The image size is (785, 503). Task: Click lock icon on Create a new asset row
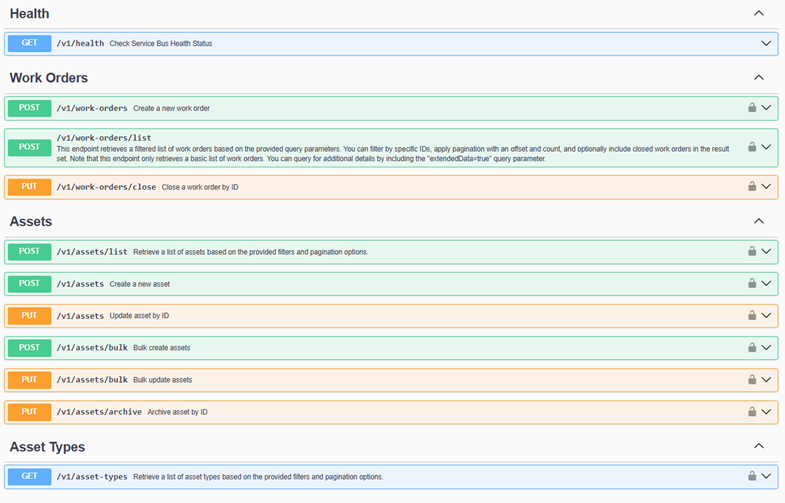751,284
